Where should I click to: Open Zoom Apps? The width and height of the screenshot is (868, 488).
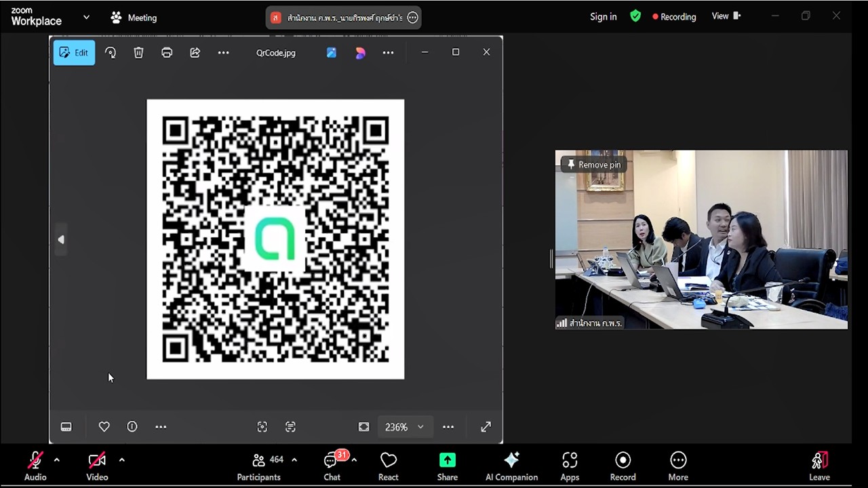point(570,466)
